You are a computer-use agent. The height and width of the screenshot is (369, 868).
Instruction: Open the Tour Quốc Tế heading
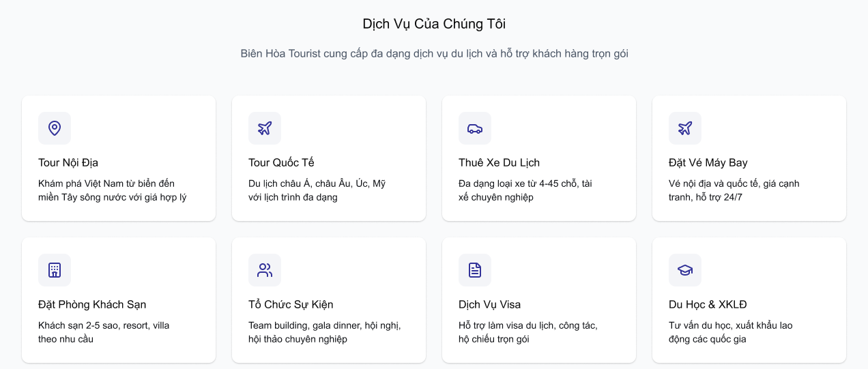pos(281,162)
